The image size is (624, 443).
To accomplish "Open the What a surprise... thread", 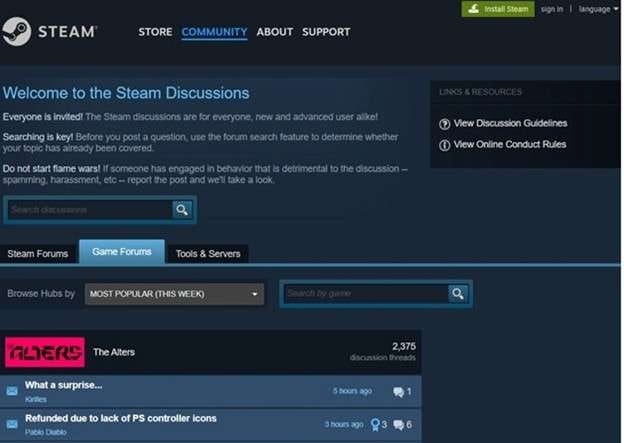I will point(64,385).
